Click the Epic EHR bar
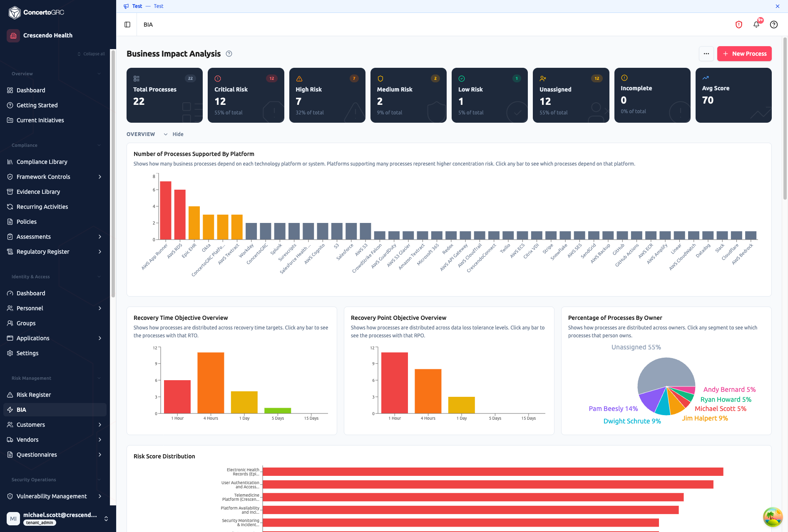788x532 pixels. (x=194, y=223)
